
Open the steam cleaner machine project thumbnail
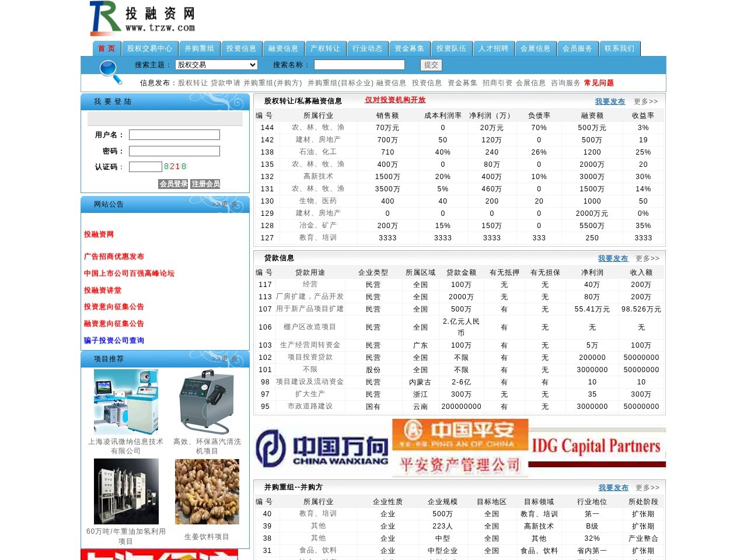click(207, 402)
